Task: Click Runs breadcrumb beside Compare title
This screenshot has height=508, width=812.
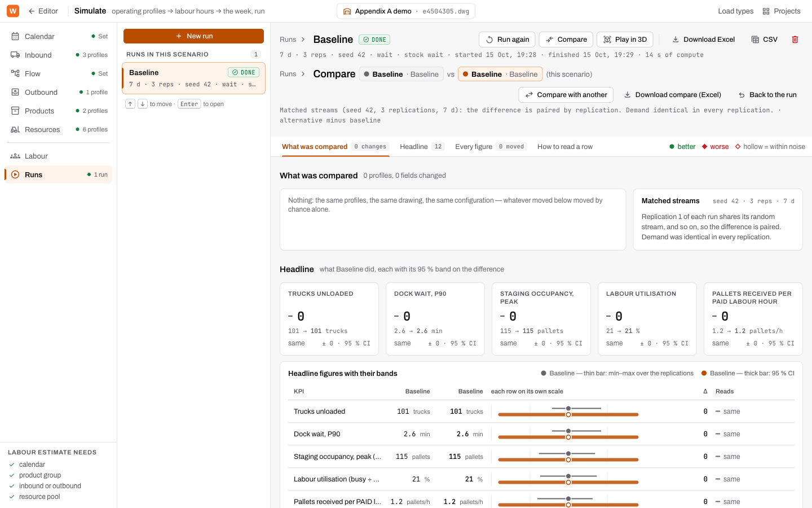Action: pos(288,74)
